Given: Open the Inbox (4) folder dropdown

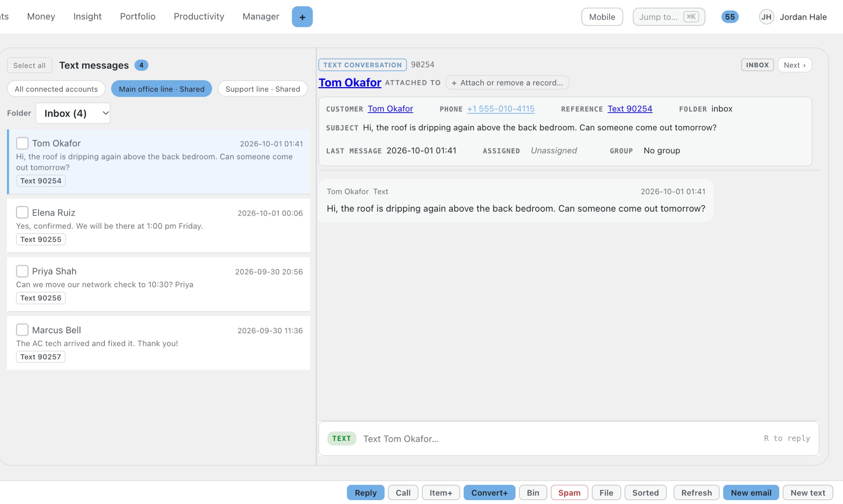Looking at the screenshot, I should [x=73, y=113].
